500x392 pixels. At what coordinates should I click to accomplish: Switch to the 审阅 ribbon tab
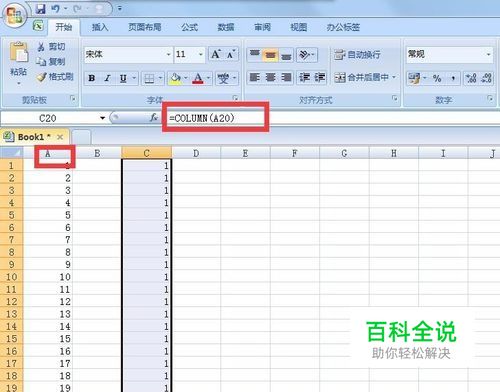262,27
